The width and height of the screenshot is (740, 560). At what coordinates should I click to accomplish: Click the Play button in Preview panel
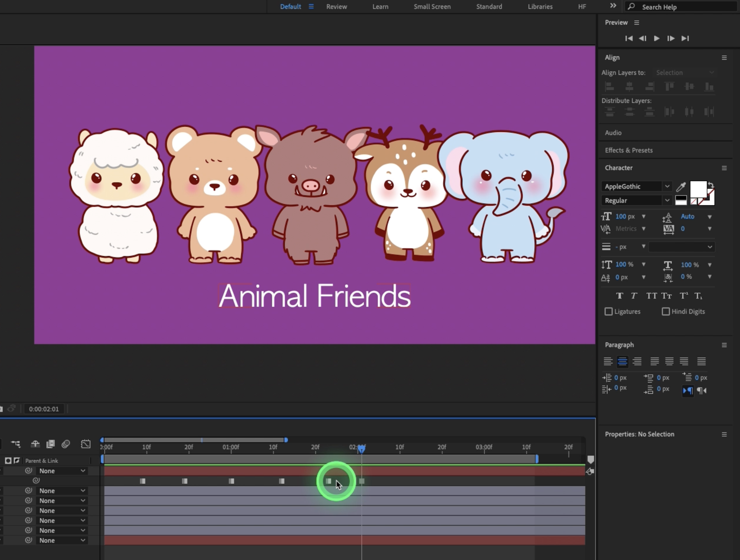(x=656, y=38)
